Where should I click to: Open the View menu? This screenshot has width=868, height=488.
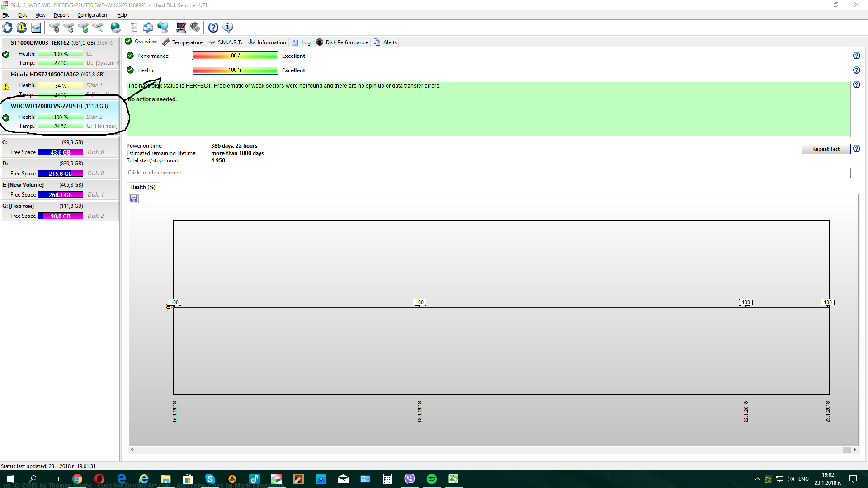[x=40, y=15]
